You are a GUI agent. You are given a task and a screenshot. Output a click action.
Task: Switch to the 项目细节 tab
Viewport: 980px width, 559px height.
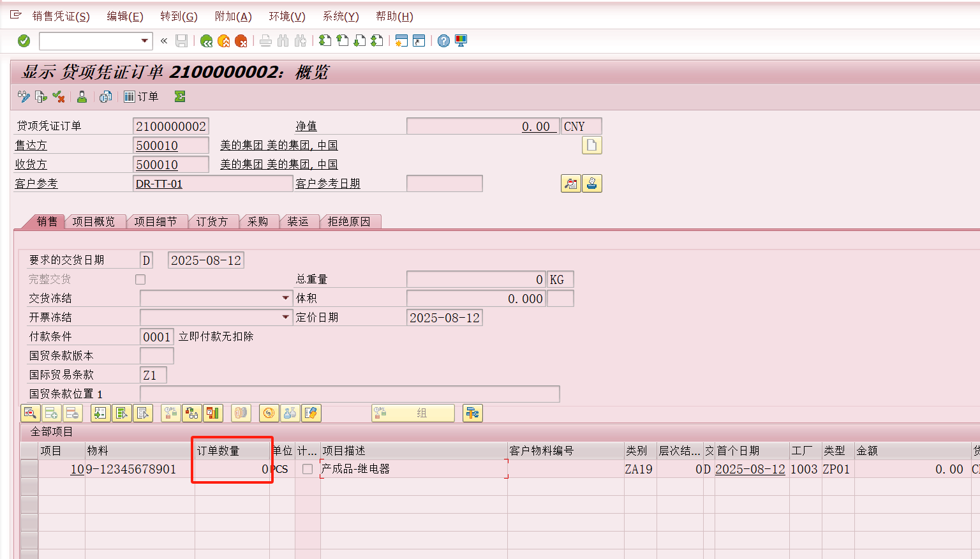point(156,221)
